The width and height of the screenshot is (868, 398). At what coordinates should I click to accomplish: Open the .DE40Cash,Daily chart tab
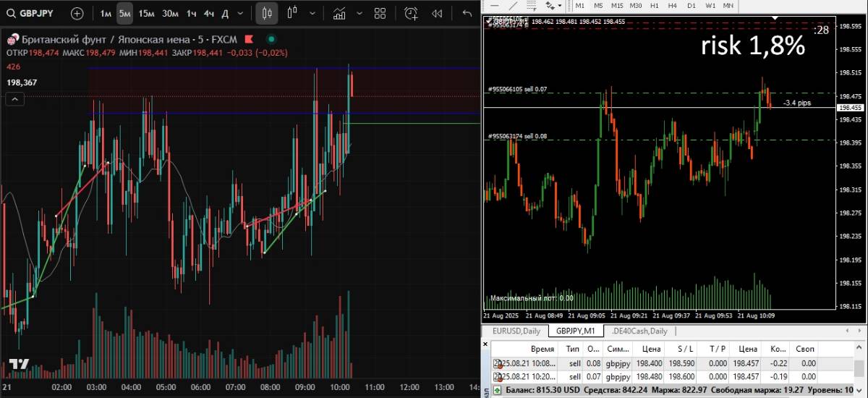tap(639, 331)
